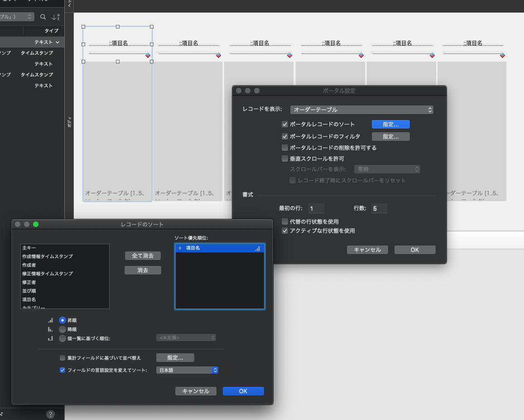Click the magnifying glass search icon in fields panel
Viewport: 524px width, 420px height.
[43, 16]
